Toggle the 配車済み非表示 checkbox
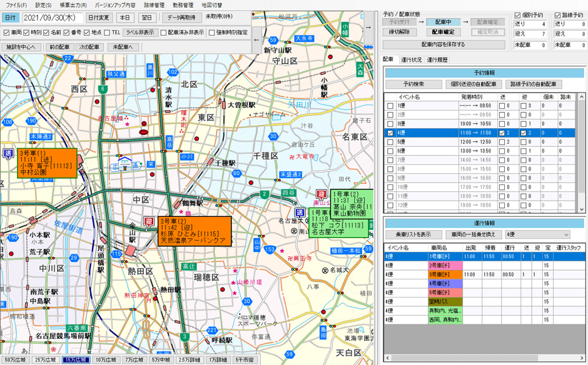 tap(163, 32)
